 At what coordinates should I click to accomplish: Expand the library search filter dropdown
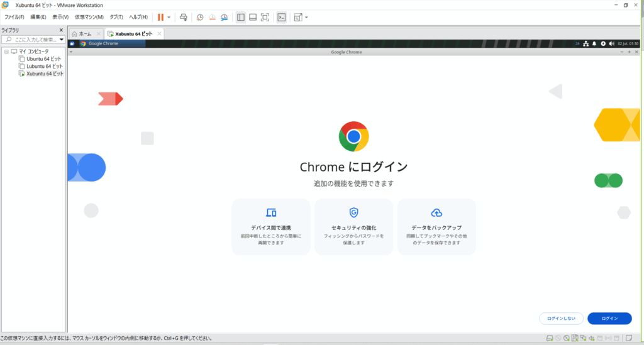(x=62, y=40)
